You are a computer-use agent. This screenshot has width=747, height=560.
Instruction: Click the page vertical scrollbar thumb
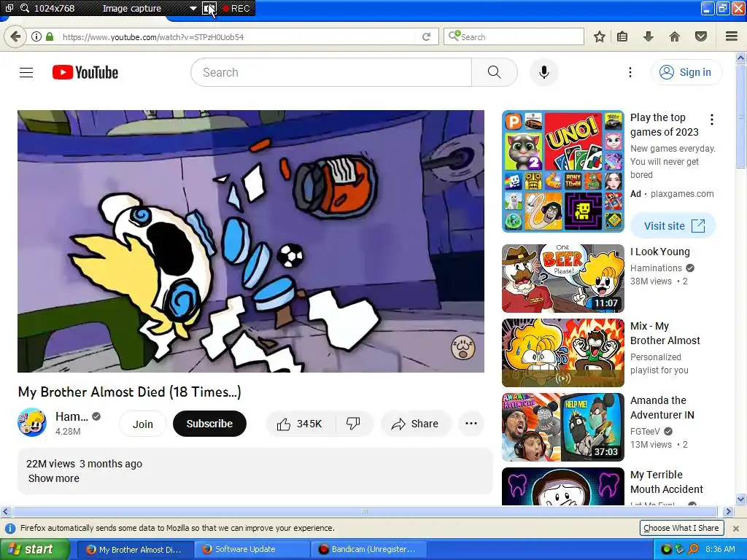tap(741, 117)
